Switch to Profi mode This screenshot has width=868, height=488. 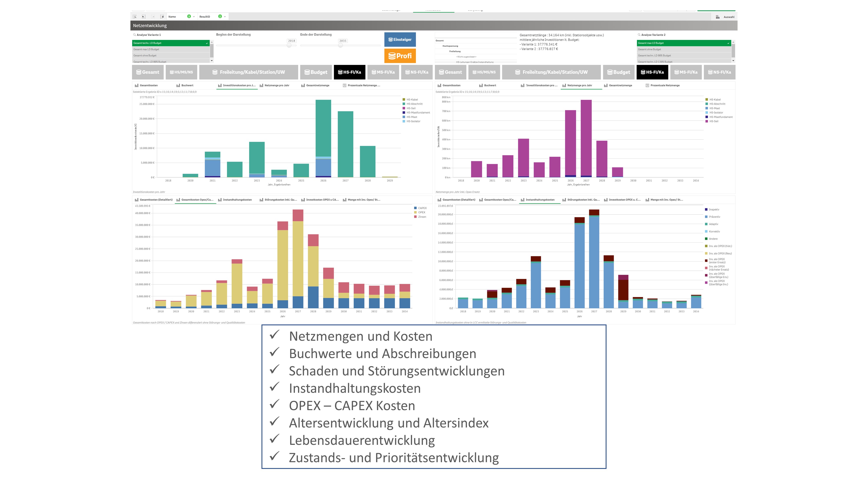400,56
